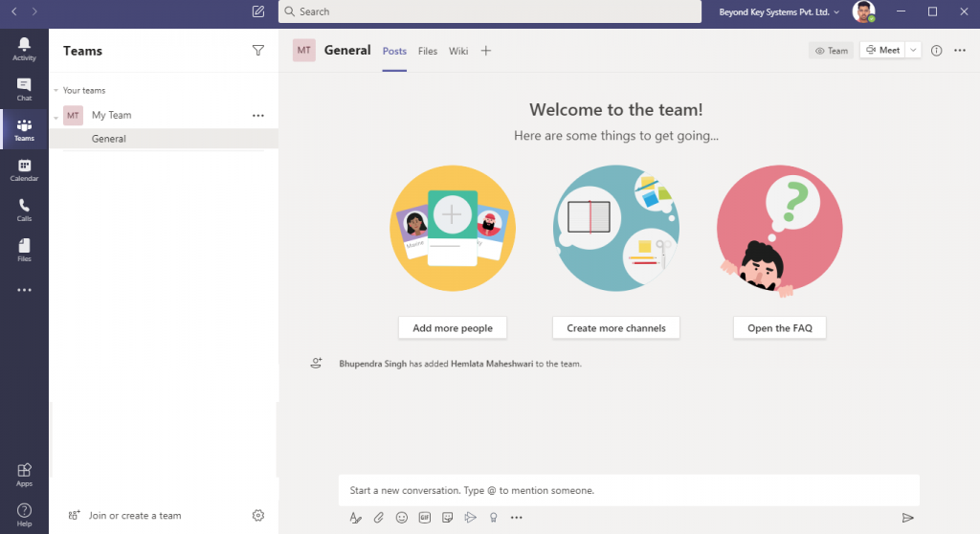Click the Stream video icon in compose bar
Viewport: 980px width, 534px height.
coord(471,518)
